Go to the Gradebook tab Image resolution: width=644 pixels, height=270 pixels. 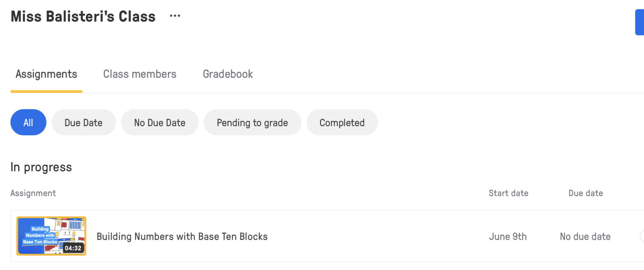228,74
